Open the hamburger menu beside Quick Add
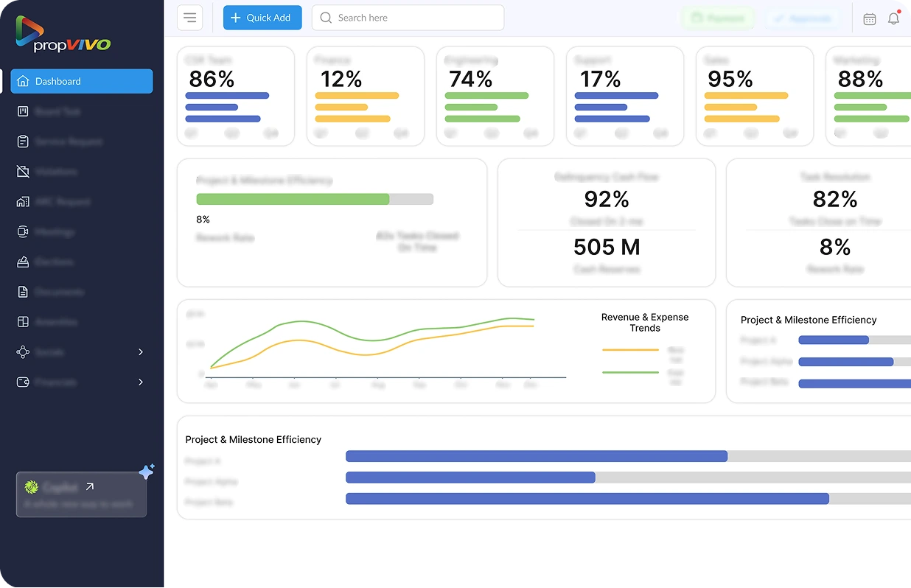Viewport: 911px width, 588px height. point(189,17)
